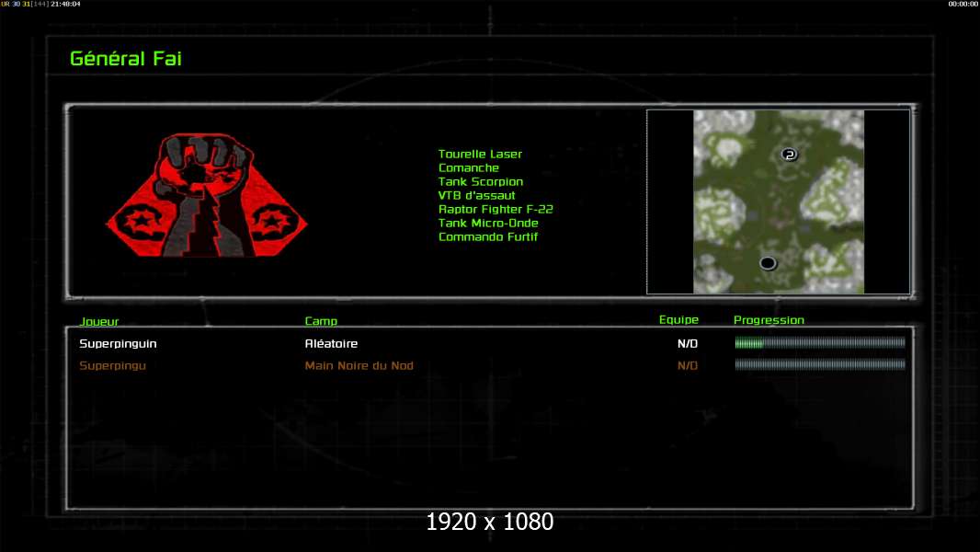980x552 pixels.
Task: Click N/D team value for Superpinguin
Action: tap(688, 343)
